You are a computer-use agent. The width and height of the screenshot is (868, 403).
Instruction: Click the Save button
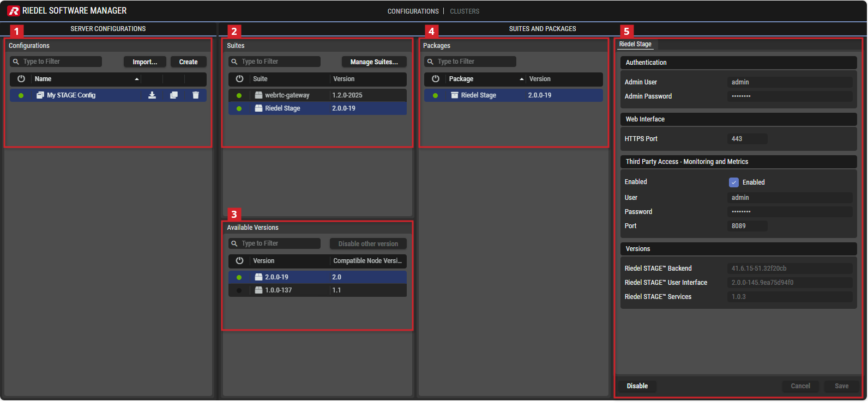click(842, 386)
